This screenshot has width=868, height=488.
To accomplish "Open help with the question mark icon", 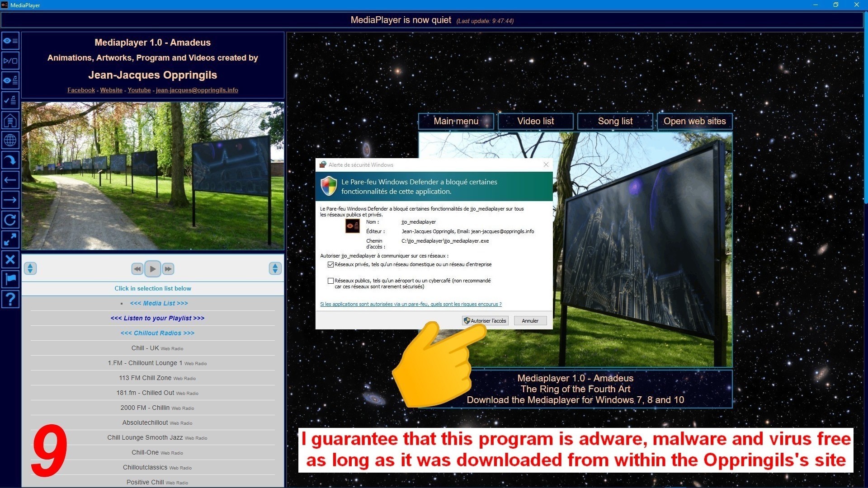I will coord(10,299).
